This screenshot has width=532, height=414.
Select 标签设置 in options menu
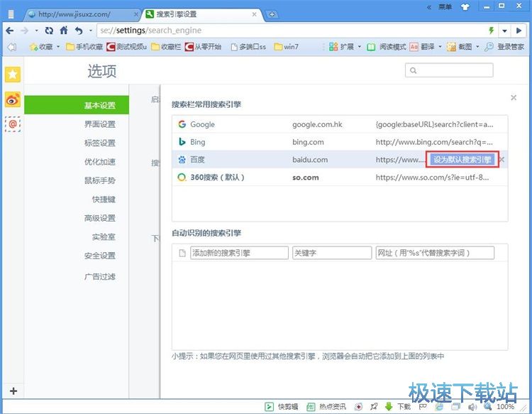(100, 143)
